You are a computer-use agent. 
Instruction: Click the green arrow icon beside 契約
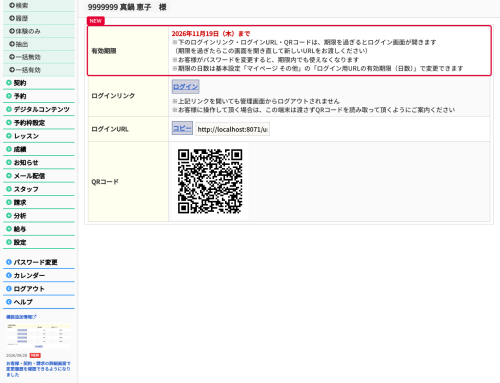(9, 83)
